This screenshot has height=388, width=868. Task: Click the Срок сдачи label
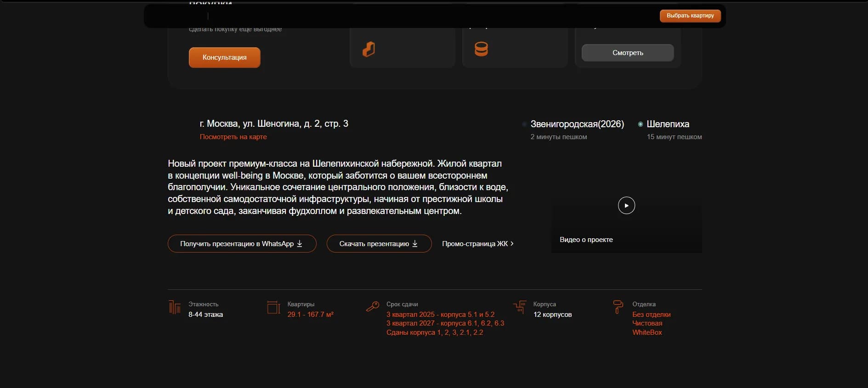pos(402,304)
